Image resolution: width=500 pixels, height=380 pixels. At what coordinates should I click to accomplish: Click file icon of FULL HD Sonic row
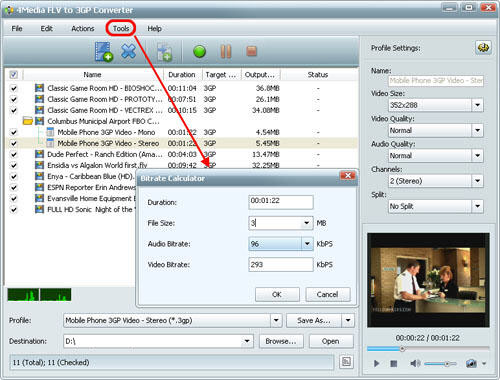click(39, 209)
